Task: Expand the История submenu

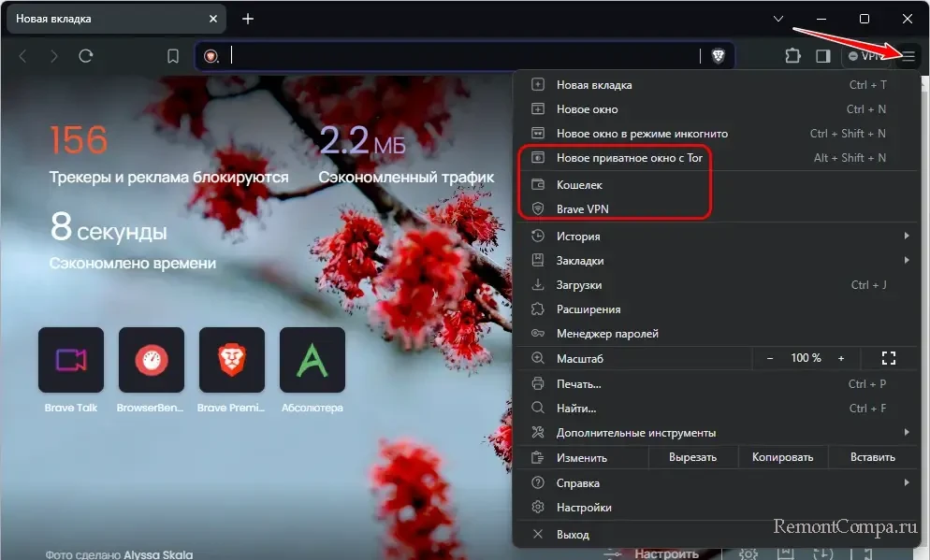Action: [711, 237]
